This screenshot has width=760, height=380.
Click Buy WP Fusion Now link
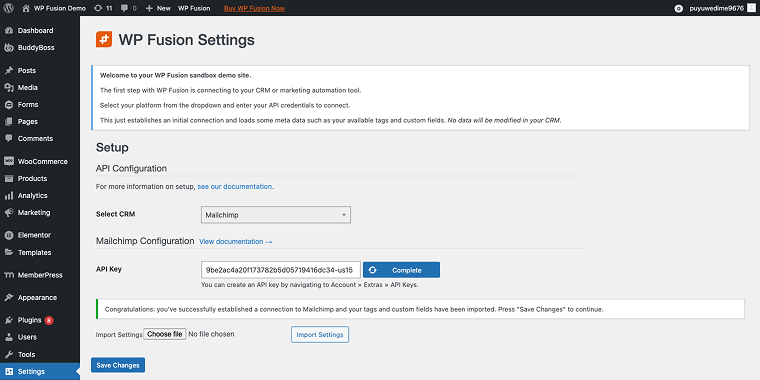tap(254, 8)
